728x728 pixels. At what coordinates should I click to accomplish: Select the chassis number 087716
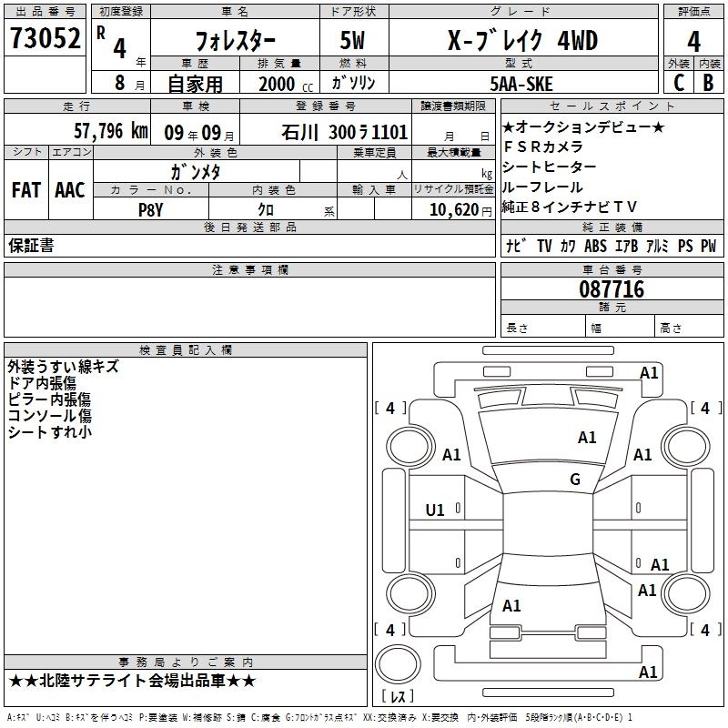tap(612, 289)
